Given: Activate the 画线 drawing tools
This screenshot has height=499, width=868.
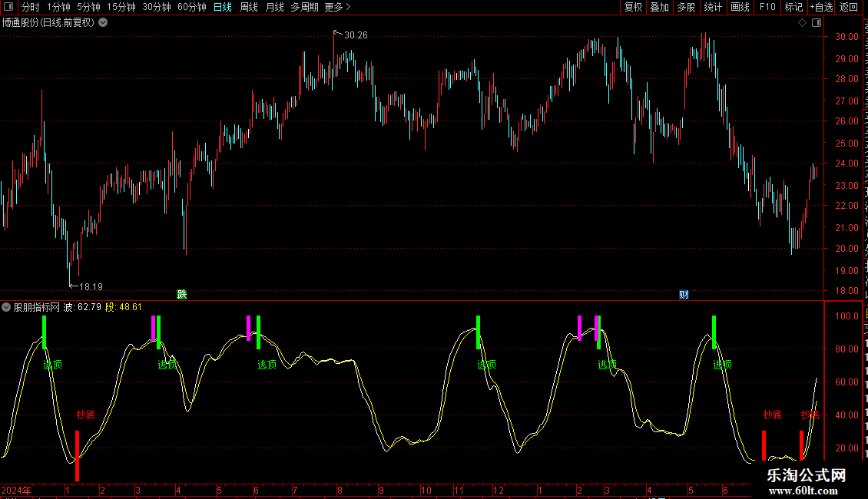Looking at the screenshot, I should (740, 7).
